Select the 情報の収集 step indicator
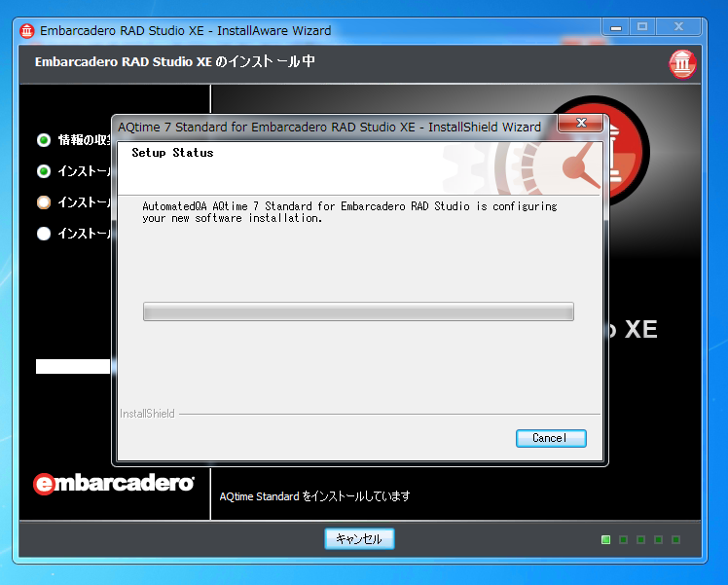The height and width of the screenshot is (585, 728). tap(44, 140)
